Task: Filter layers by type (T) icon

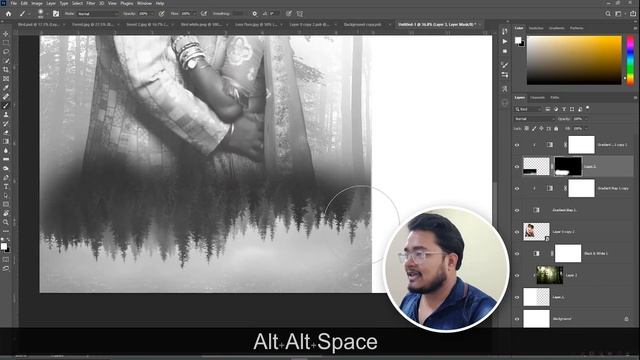Action: [564, 109]
